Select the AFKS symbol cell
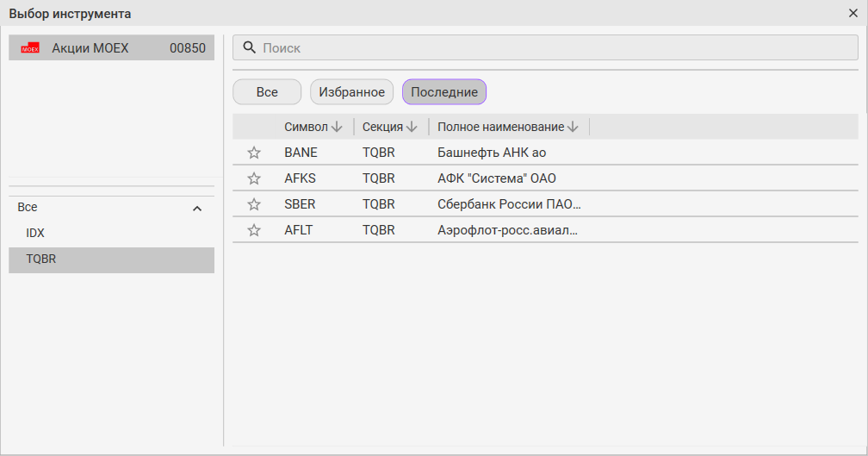Image resolution: width=868 pixels, height=456 pixels. [x=300, y=178]
